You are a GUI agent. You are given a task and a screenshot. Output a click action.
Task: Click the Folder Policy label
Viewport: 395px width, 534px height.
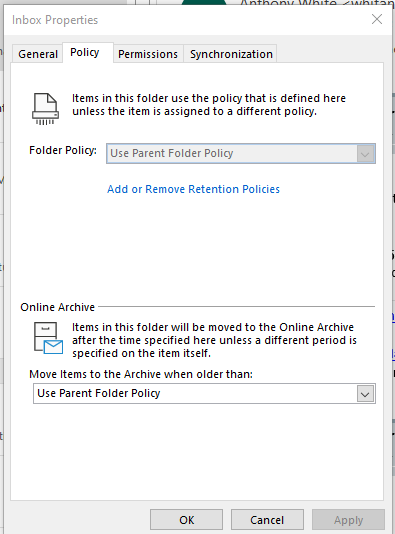(63, 150)
